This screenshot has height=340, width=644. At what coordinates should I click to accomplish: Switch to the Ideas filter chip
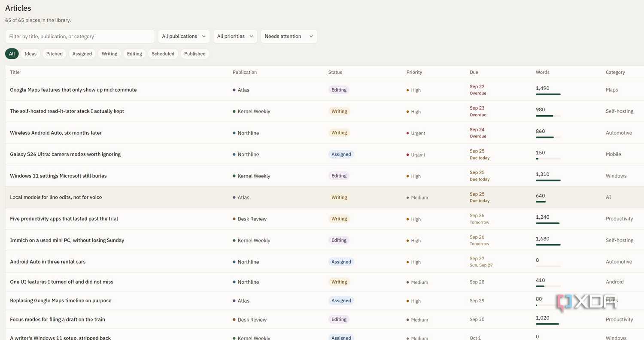tap(30, 54)
